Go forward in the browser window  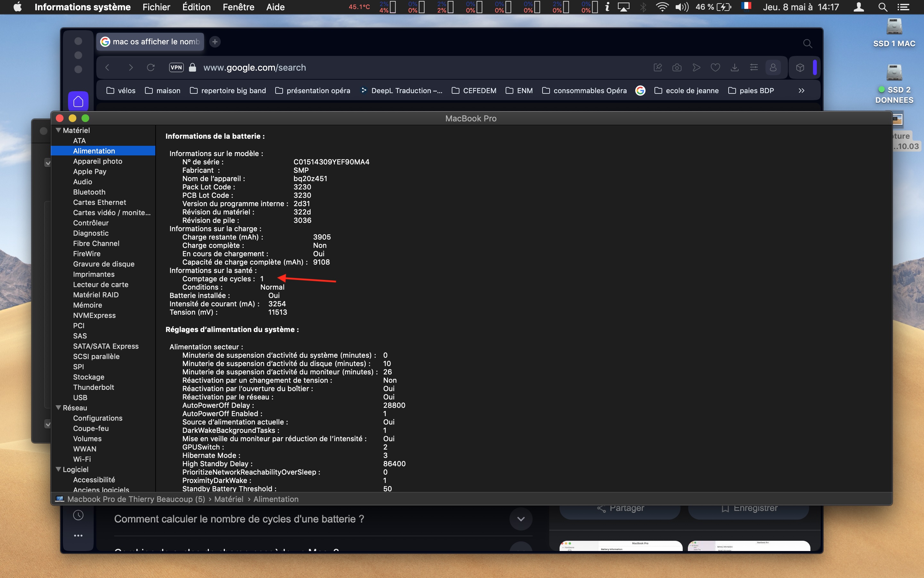pyautogui.click(x=131, y=68)
